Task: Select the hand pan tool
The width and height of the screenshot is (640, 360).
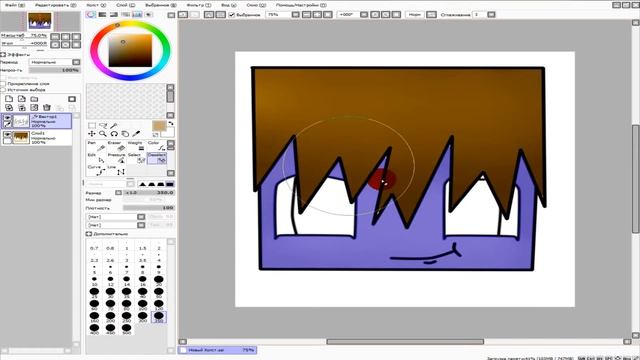Action: click(125, 134)
